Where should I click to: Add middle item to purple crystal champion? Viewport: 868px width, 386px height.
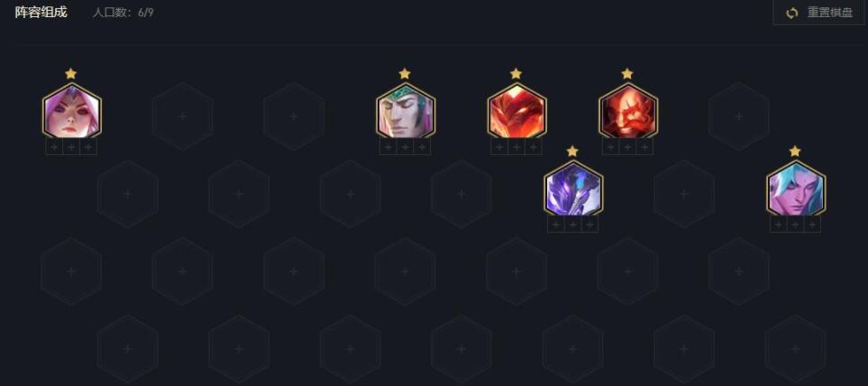click(x=573, y=225)
